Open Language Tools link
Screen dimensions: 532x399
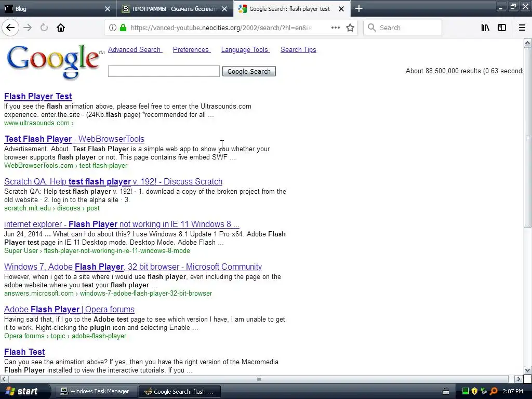245,49
